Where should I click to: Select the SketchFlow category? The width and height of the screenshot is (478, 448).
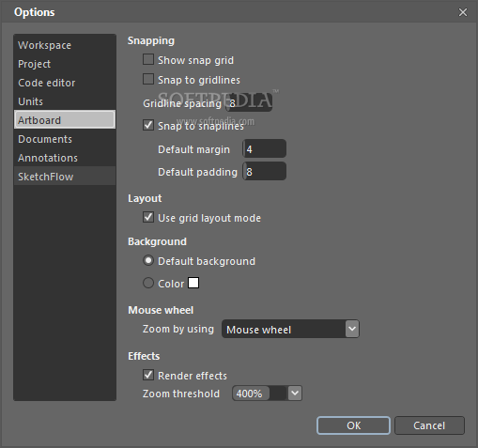[x=65, y=177]
